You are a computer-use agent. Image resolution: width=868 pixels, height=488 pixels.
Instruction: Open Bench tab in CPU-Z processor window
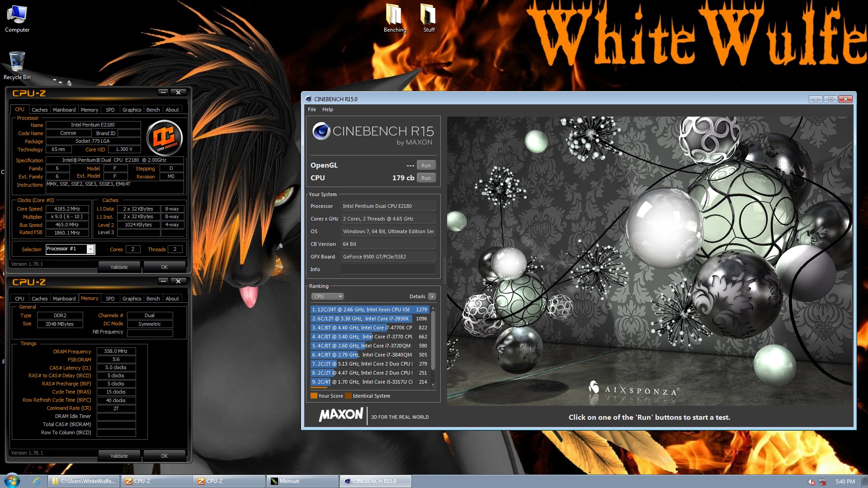(153, 110)
